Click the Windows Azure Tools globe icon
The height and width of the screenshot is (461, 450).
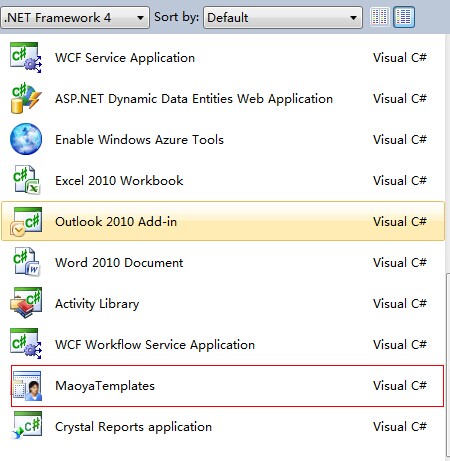coord(26,139)
